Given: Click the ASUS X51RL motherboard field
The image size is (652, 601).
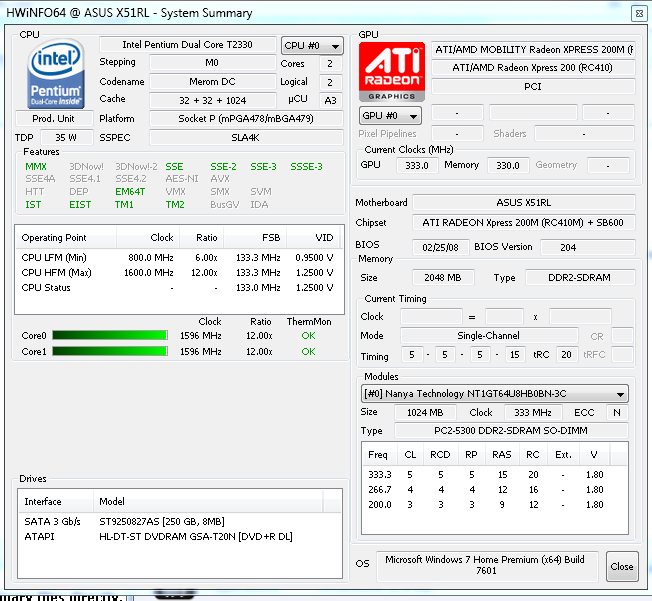Looking at the screenshot, I should point(524,203).
